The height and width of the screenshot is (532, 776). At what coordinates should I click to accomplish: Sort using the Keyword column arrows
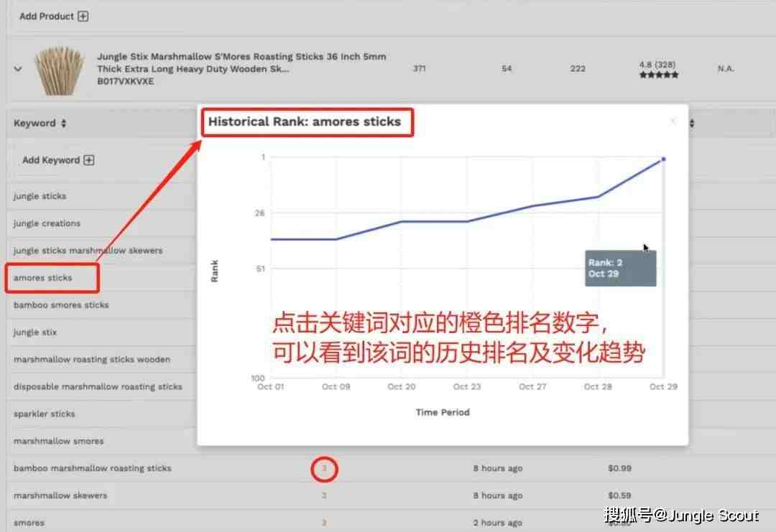click(64, 123)
